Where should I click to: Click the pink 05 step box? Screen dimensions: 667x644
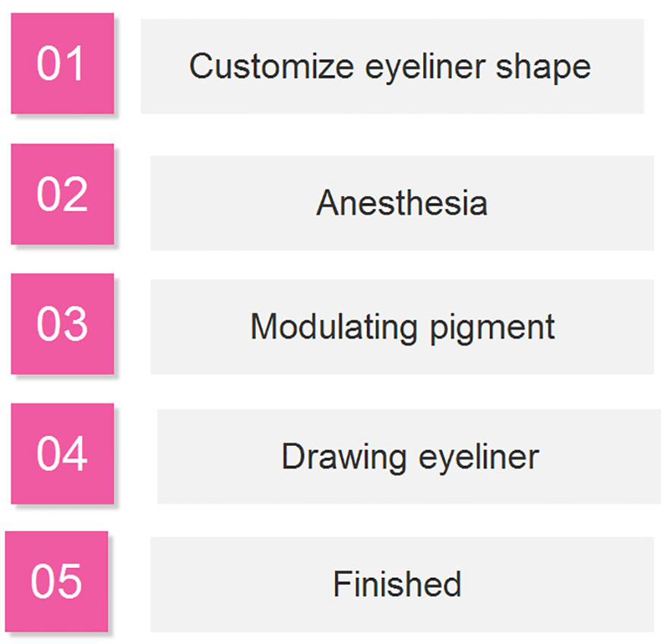(x=56, y=581)
